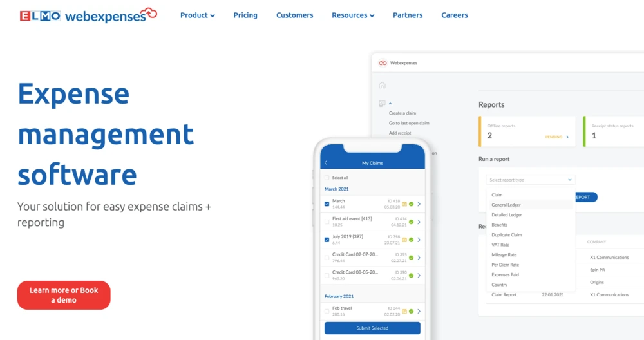The height and width of the screenshot is (340, 644).
Task: Open March claim with its chevron
Action: [419, 204]
